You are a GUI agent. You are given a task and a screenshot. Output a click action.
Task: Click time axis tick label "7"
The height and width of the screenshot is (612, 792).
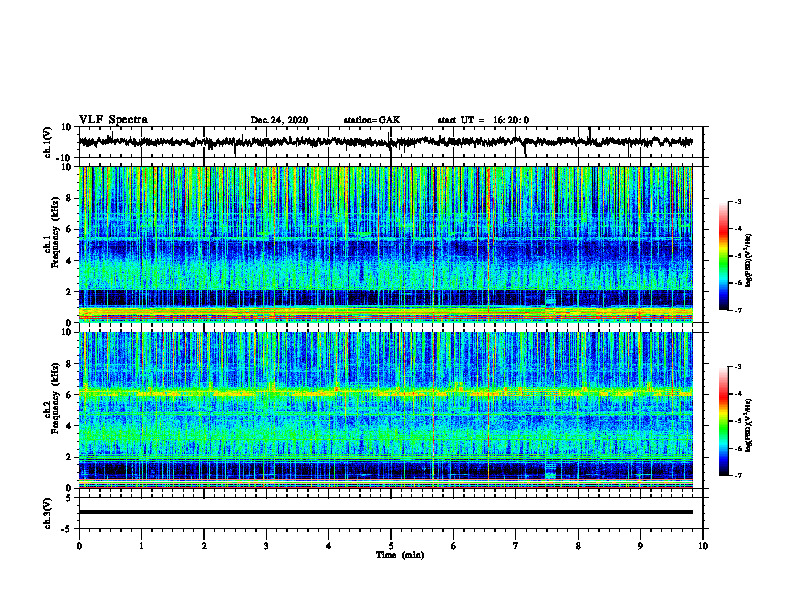[516, 546]
